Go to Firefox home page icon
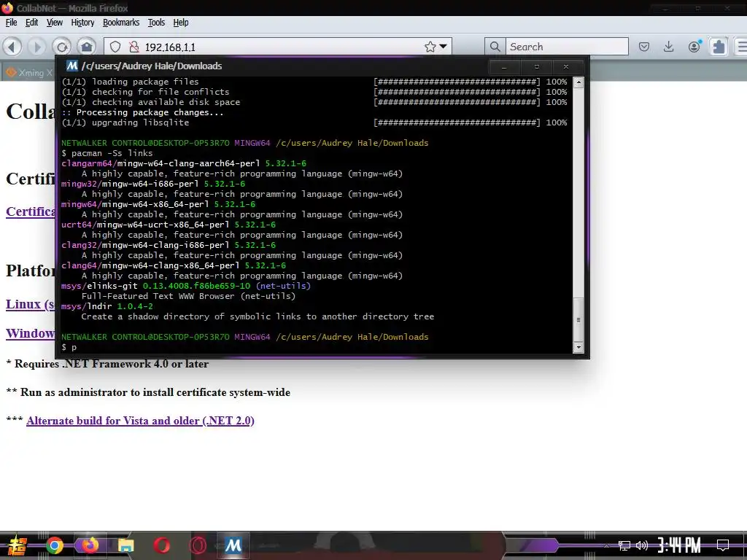The image size is (747, 560). 87,47
